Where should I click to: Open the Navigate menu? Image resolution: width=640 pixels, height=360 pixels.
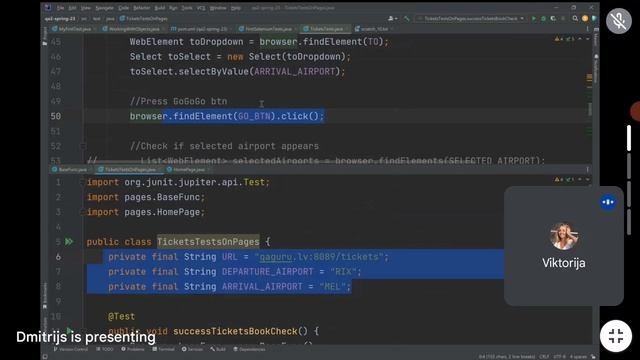[104, 8]
